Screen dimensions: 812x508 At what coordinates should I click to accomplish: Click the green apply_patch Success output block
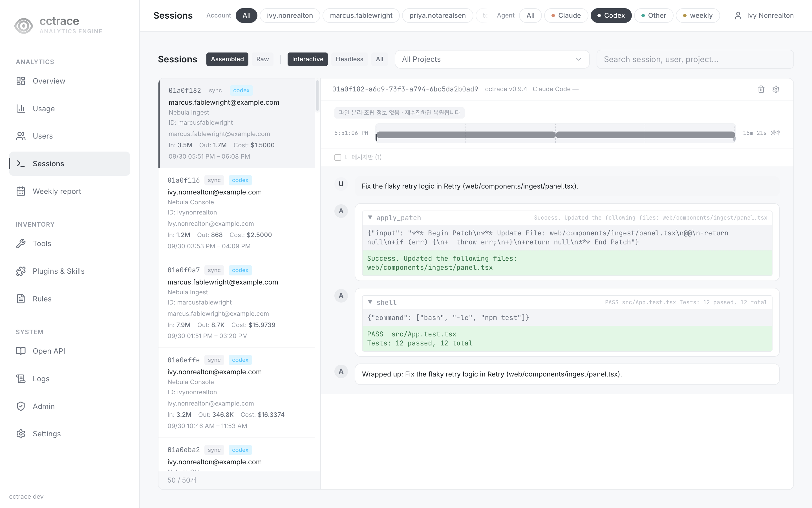click(567, 263)
